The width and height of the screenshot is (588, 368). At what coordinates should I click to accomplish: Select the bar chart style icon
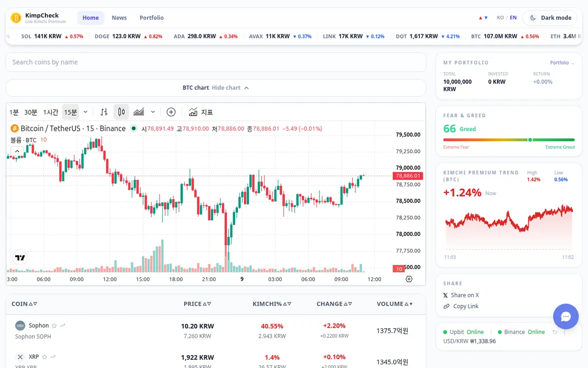pos(104,112)
